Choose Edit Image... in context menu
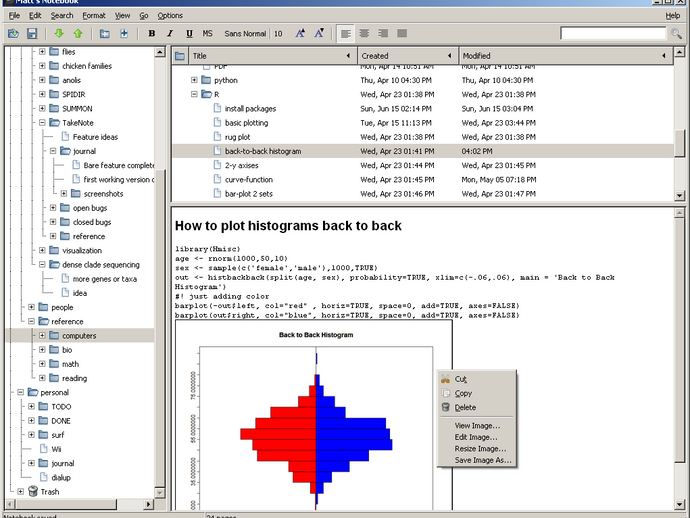The image size is (690, 518). coord(477,437)
